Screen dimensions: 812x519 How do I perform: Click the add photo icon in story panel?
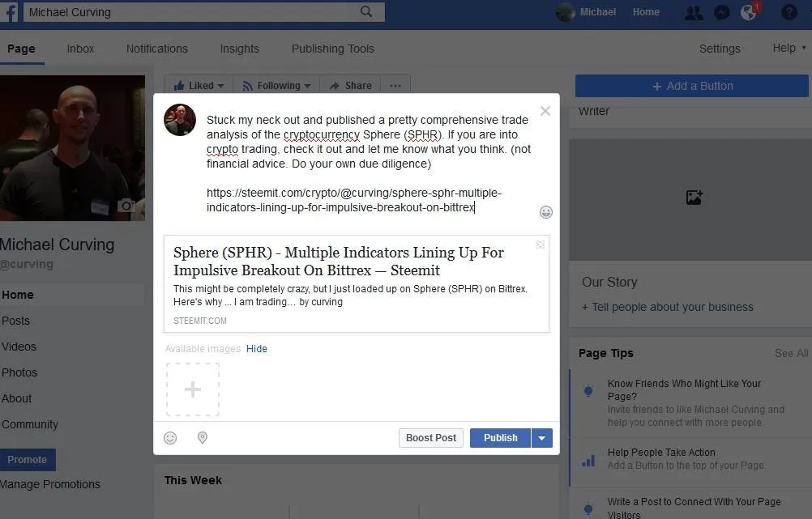point(694,197)
